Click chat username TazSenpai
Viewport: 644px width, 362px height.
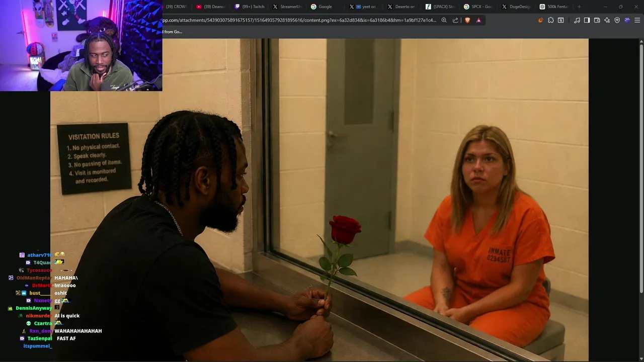[40, 338]
